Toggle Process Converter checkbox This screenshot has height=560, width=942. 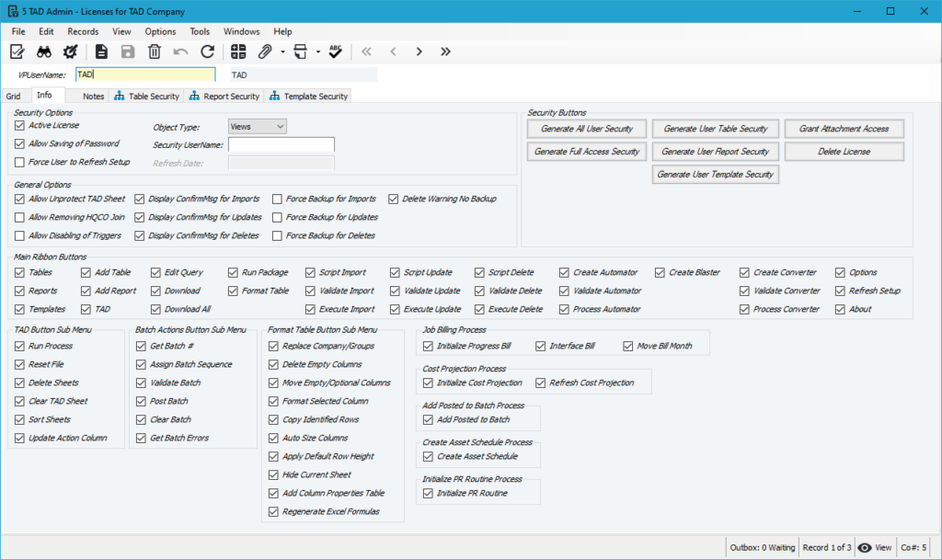744,309
